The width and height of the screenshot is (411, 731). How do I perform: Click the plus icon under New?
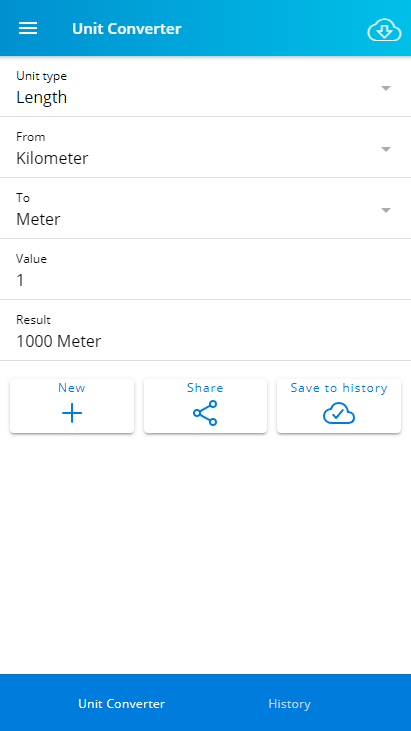coord(72,414)
